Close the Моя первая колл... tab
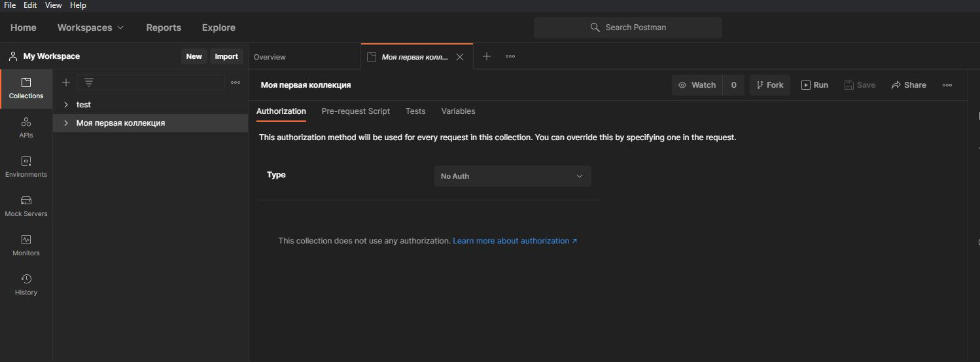980x362 pixels. [x=460, y=57]
